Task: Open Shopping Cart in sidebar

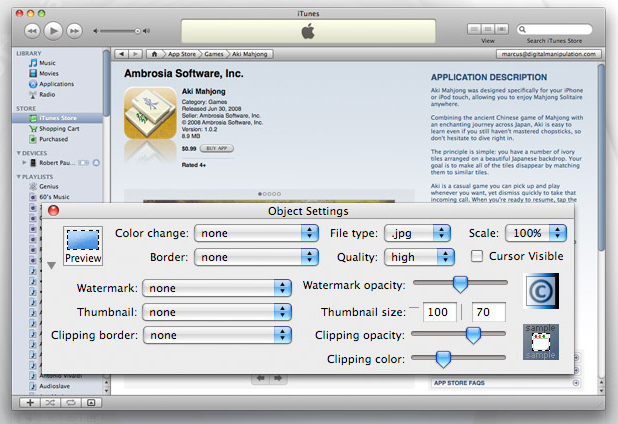Action: pos(59,128)
